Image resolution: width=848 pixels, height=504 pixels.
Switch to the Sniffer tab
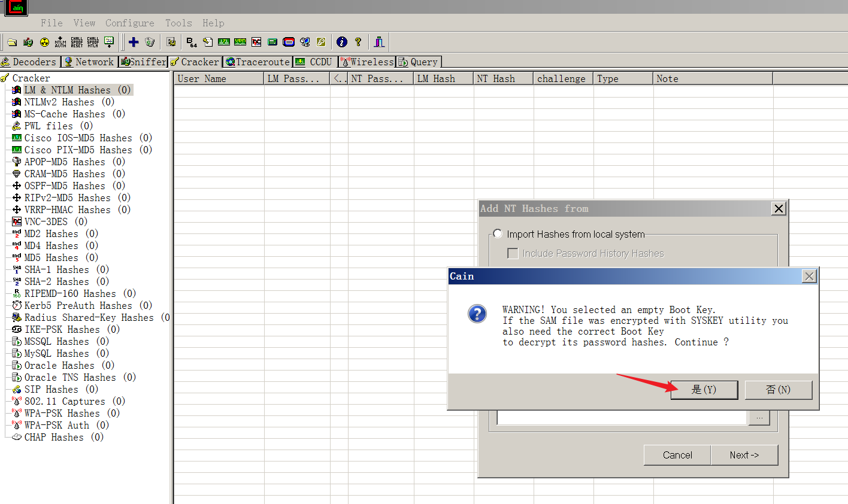(143, 62)
